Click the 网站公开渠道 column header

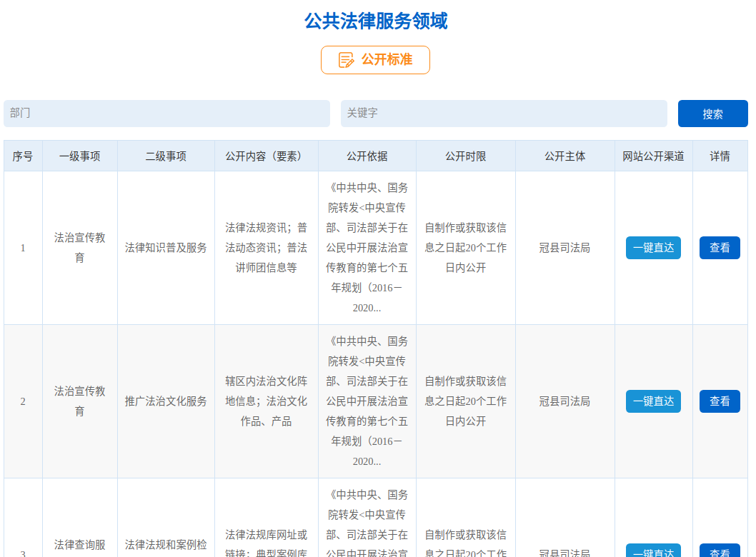point(653,156)
